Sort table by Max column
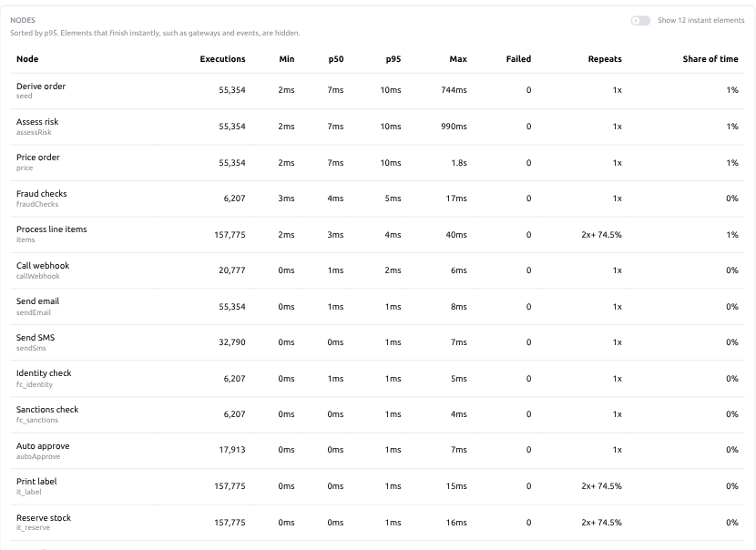 click(x=458, y=59)
